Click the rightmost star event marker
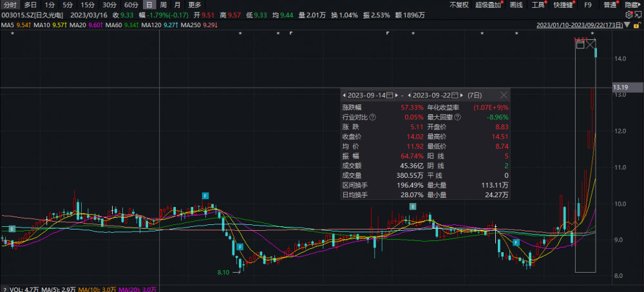The width and height of the screenshot is (644, 292). point(592,33)
